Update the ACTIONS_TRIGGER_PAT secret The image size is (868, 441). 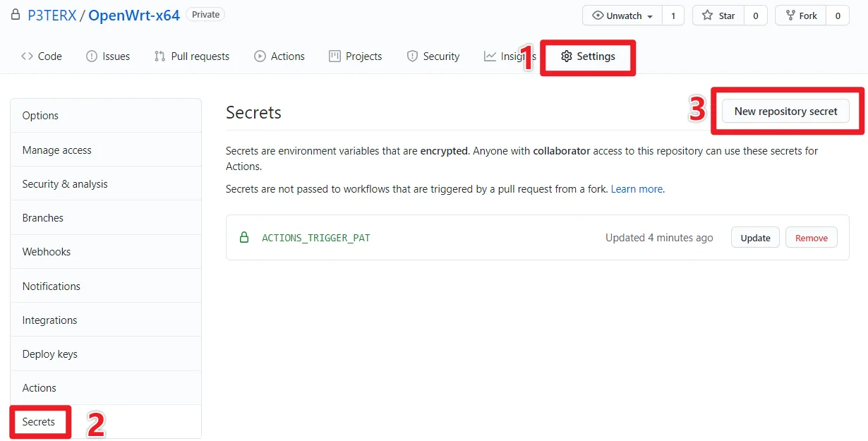755,238
